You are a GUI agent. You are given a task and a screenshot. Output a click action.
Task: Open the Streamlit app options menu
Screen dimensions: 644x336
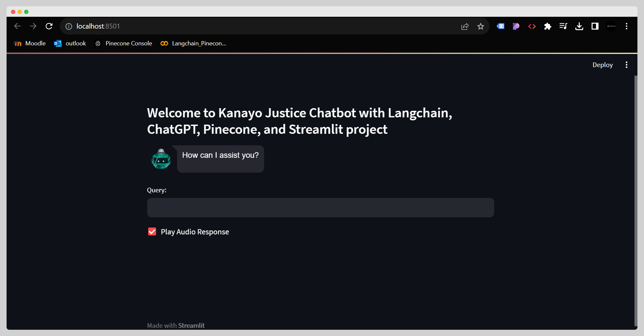tap(627, 65)
